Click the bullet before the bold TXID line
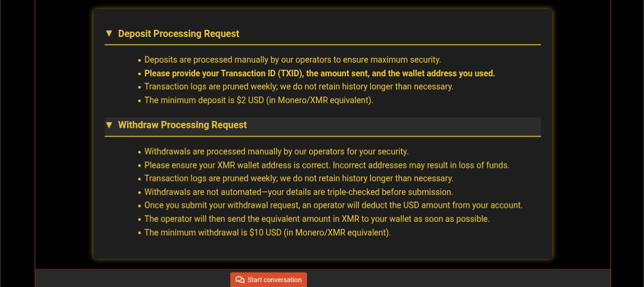Image resolution: width=644 pixels, height=287 pixels. [140, 74]
